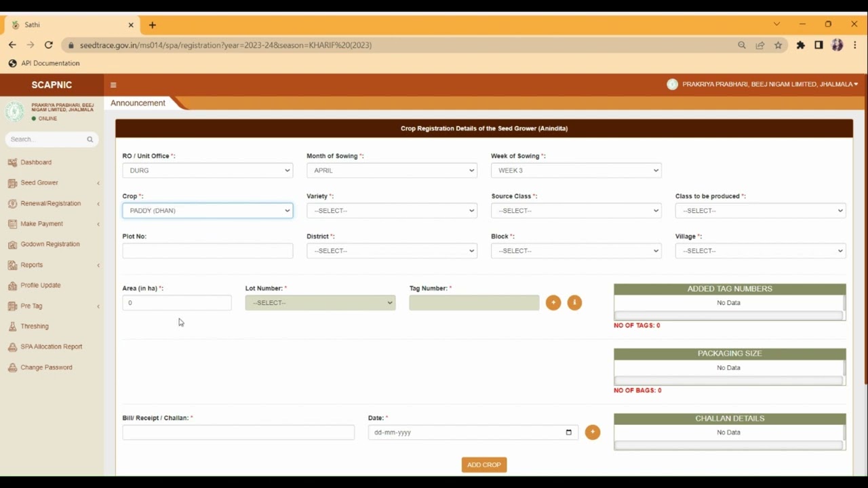Click the Godown Registration icon
The image size is (868, 488).
click(x=12, y=244)
